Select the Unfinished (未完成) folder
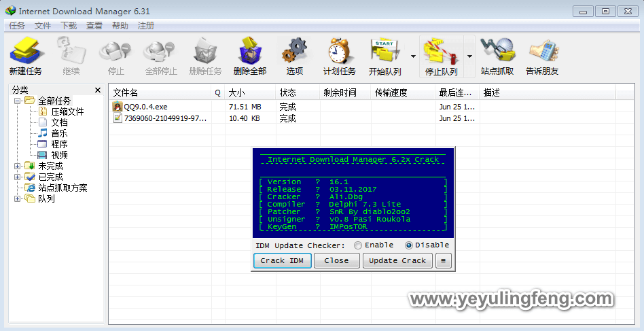This screenshot has height=331, width=644. click(x=50, y=166)
